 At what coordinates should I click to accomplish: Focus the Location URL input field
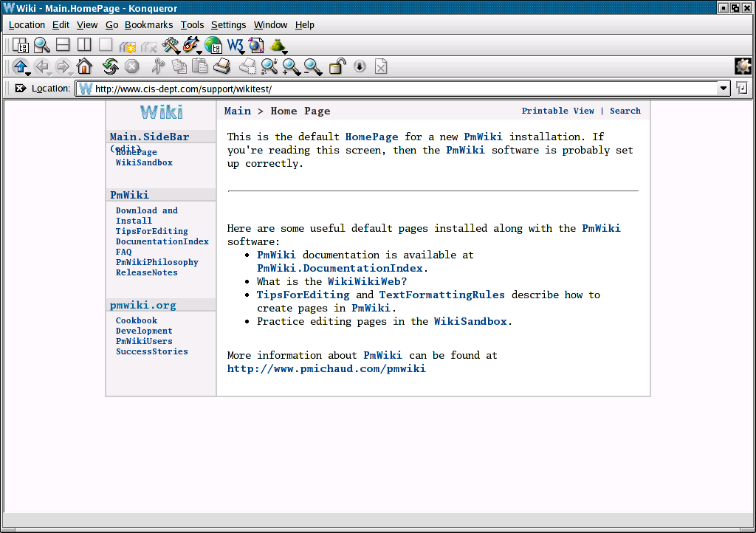click(402, 89)
